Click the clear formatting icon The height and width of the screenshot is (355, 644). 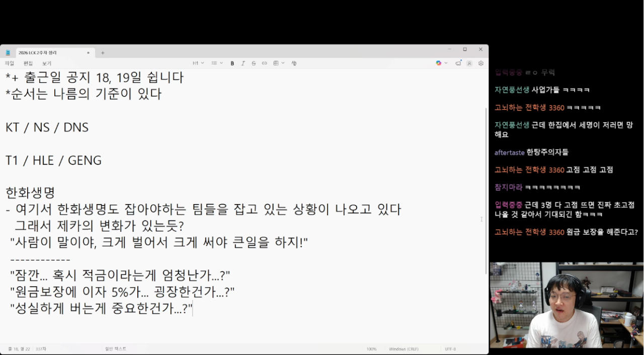pos(294,63)
